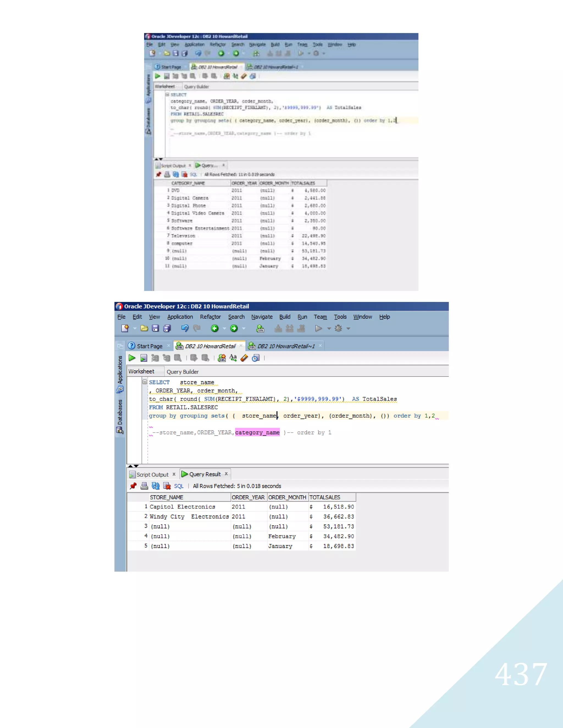
Task: Click SQL History icon in lower worksheet toolbar
Action: (256, 358)
